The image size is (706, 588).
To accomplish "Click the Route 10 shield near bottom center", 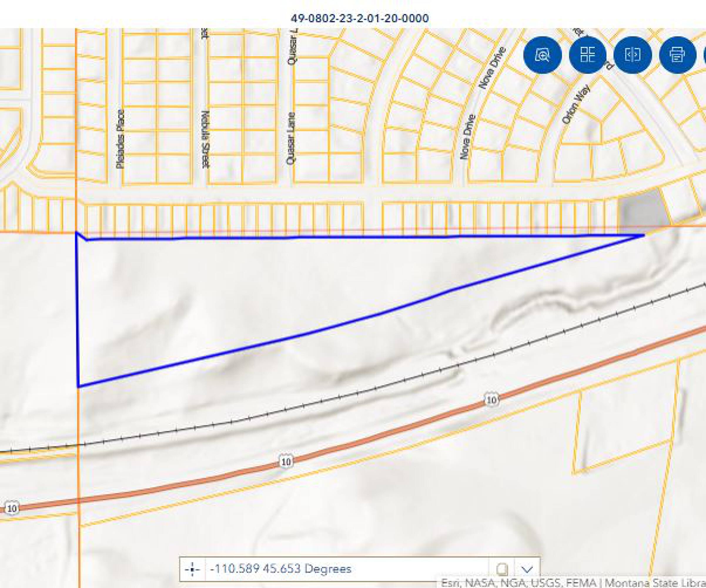I will pyautogui.click(x=285, y=462).
